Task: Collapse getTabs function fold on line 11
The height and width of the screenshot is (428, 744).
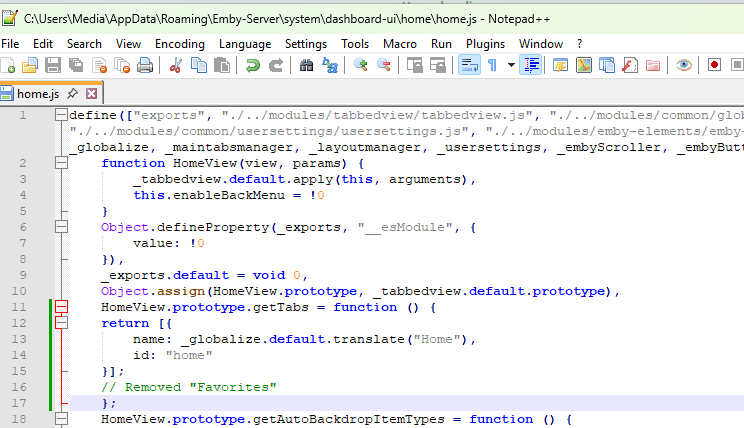Action: click(x=61, y=307)
